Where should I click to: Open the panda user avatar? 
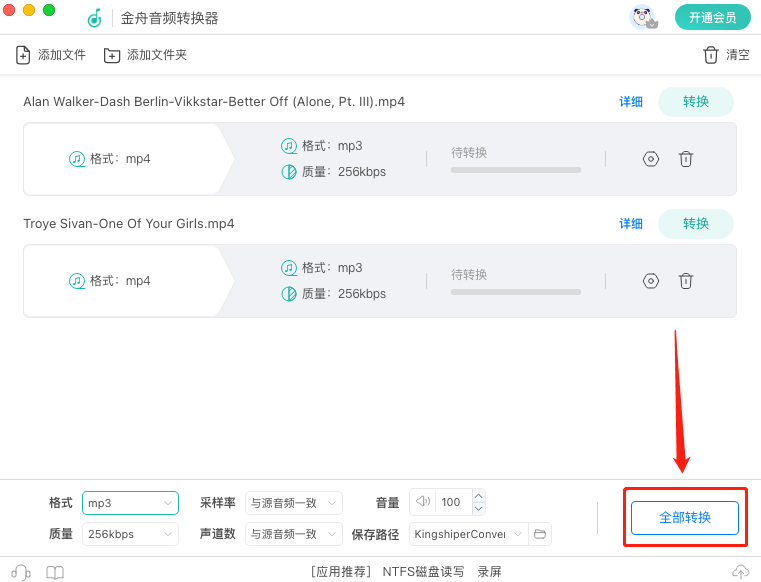[644, 17]
